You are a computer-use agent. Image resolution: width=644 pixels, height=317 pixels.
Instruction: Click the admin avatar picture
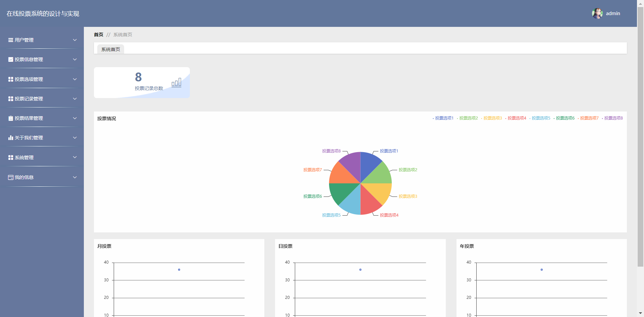click(597, 13)
